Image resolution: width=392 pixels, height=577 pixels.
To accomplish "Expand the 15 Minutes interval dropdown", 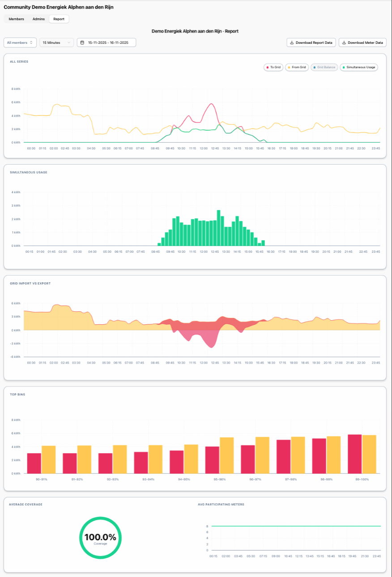I will tap(57, 42).
